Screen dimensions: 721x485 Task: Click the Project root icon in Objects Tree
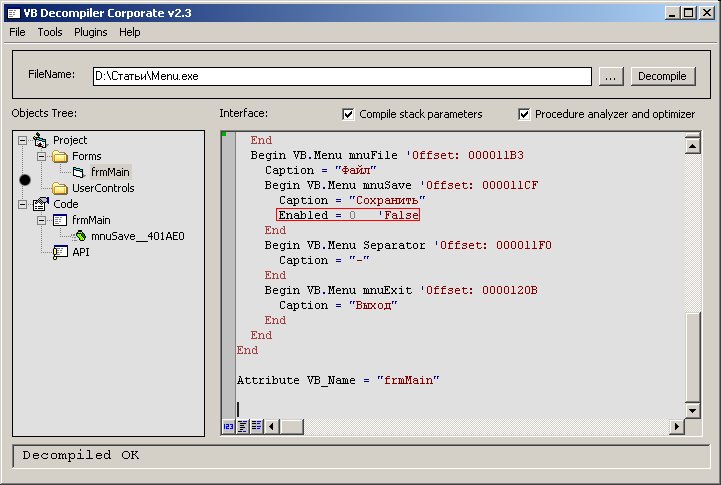(41, 140)
